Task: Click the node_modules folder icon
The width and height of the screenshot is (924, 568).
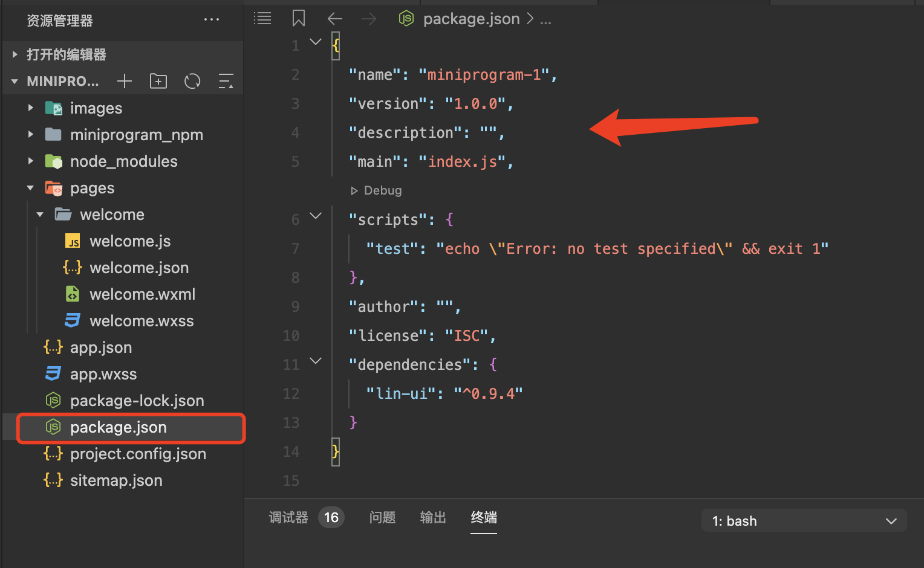Action: click(54, 161)
